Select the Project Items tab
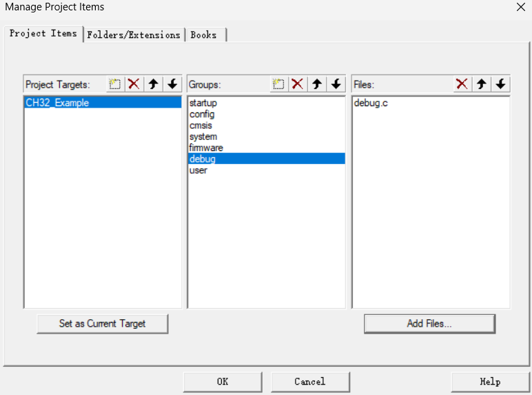 tap(43, 34)
